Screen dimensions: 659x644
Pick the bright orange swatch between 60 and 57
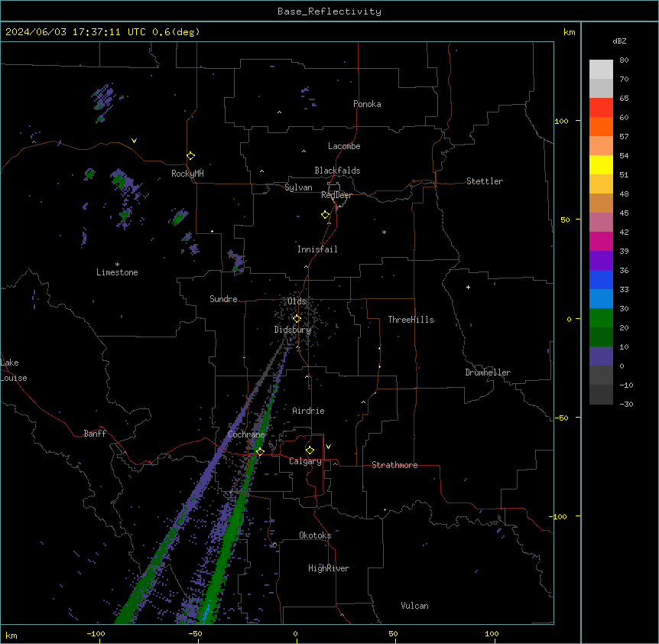coord(601,126)
